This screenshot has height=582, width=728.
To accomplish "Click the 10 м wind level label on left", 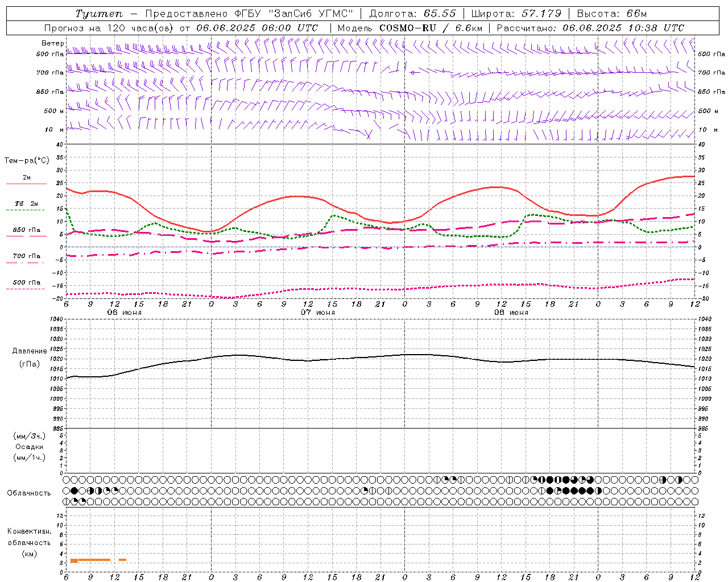I will (x=54, y=130).
